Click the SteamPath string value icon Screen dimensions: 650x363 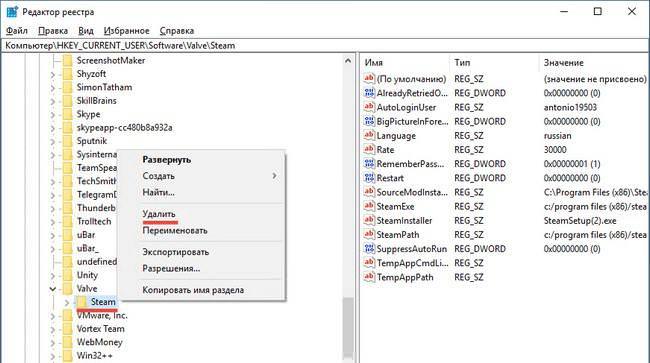pyautogui.click(x=369, y=235)
